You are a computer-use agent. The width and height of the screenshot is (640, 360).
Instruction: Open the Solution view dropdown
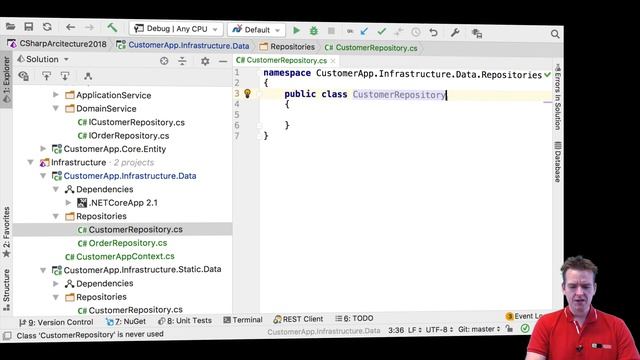pyautogui.click(x=43, y=59)
